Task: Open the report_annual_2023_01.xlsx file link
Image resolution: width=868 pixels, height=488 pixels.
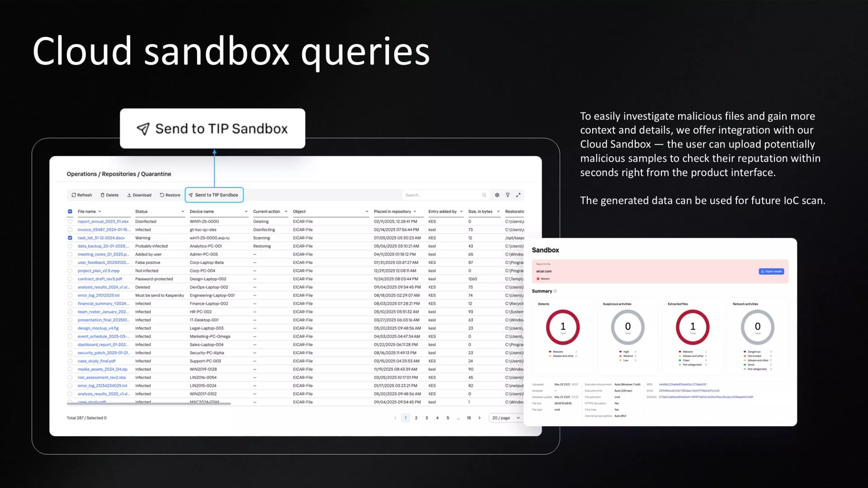Action: [103, 221]
